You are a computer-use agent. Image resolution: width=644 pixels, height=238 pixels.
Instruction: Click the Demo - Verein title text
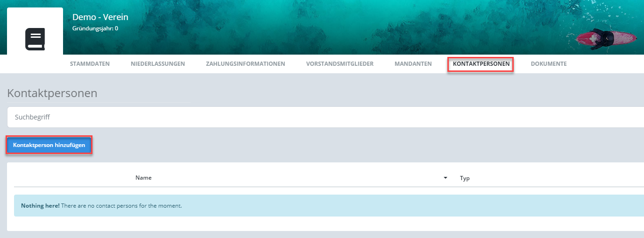coord(100,17)
